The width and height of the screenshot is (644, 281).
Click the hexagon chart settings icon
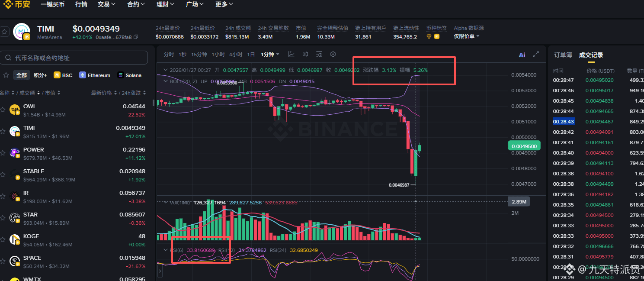[333, 54]
